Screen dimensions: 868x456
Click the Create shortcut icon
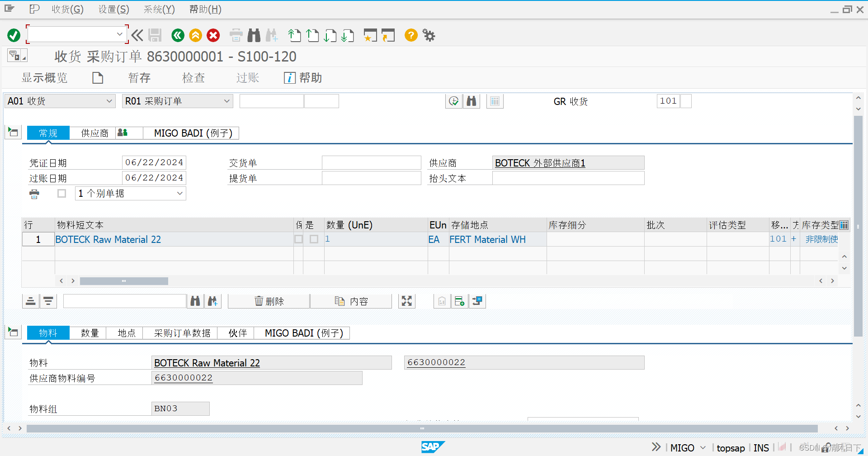pyautogui.click(x=388, y=35)
